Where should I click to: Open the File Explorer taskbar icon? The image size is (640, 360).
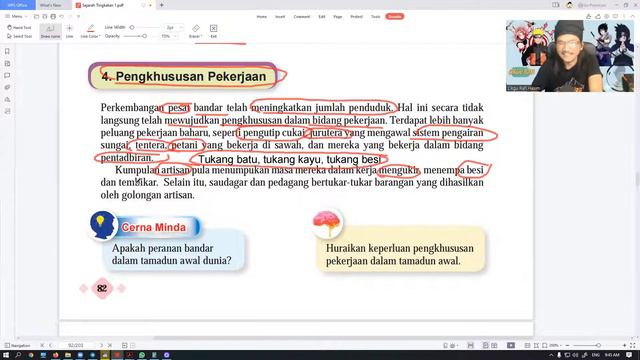68,355
